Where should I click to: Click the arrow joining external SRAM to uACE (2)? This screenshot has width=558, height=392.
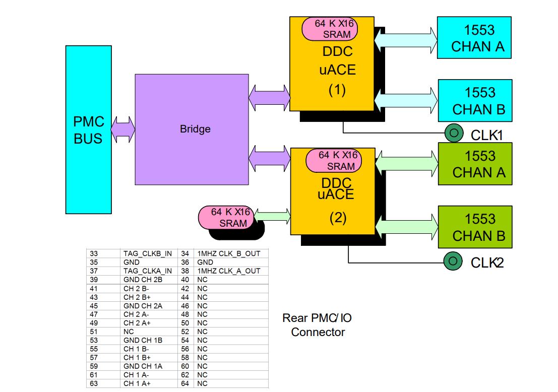(x=271, y=215)
